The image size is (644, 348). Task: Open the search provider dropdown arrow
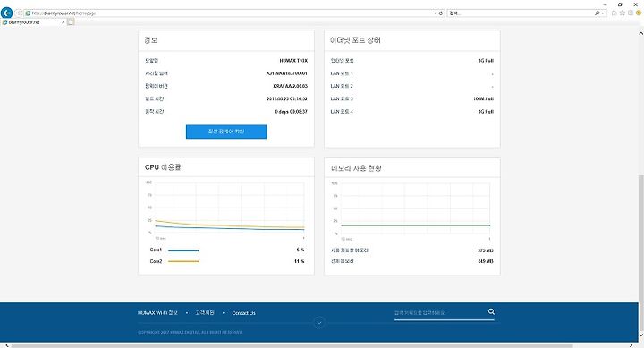603,13
